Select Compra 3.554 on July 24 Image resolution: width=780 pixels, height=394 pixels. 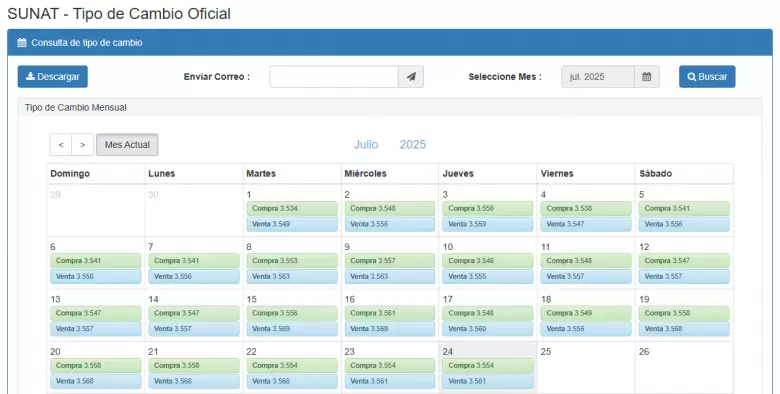[488, 366]
